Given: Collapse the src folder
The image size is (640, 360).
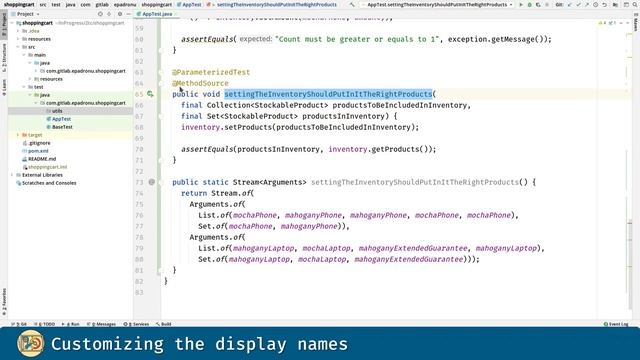Looking at the screenshot, I should click(18, 47).
